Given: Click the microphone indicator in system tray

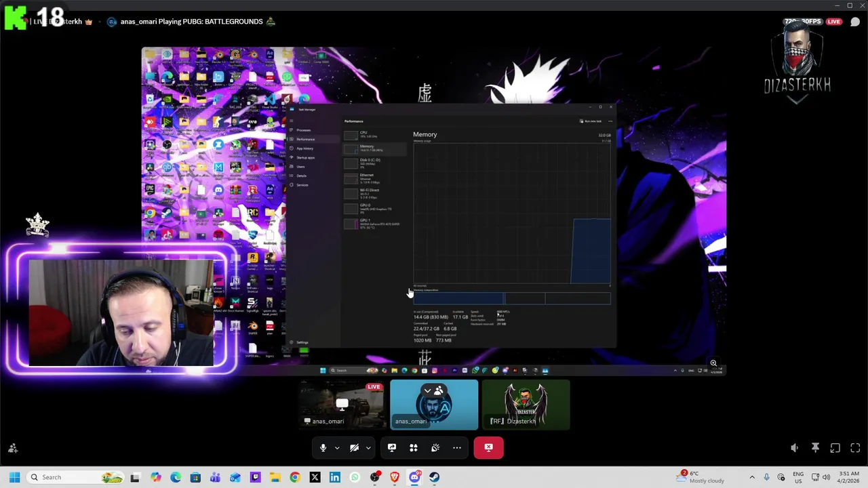Looking at the screenshot, I should [x=766, y=477].
